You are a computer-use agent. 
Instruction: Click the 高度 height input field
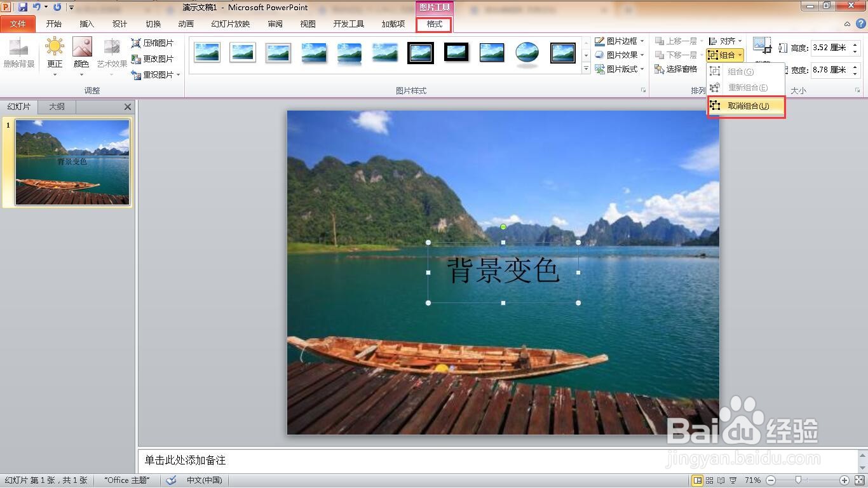coord(831,48)
